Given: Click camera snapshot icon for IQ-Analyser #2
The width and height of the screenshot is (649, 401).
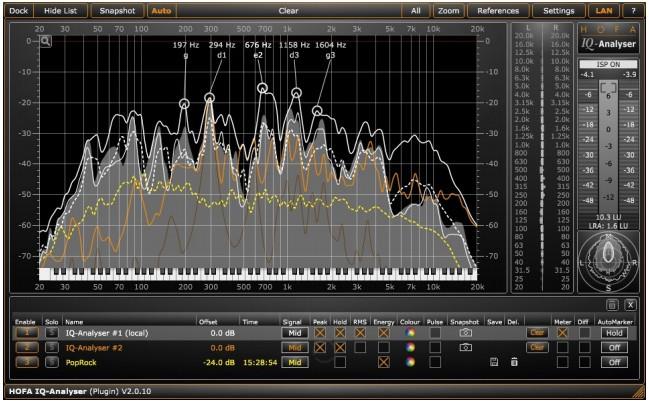Looking at the screenshot, I should tap(465, 347).
